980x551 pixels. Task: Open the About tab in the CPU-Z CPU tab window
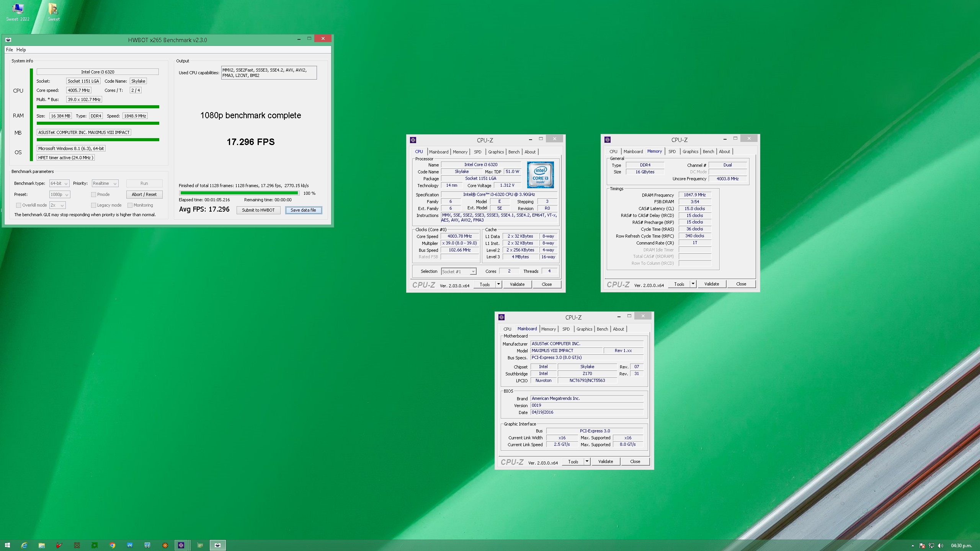pos(530,152)
